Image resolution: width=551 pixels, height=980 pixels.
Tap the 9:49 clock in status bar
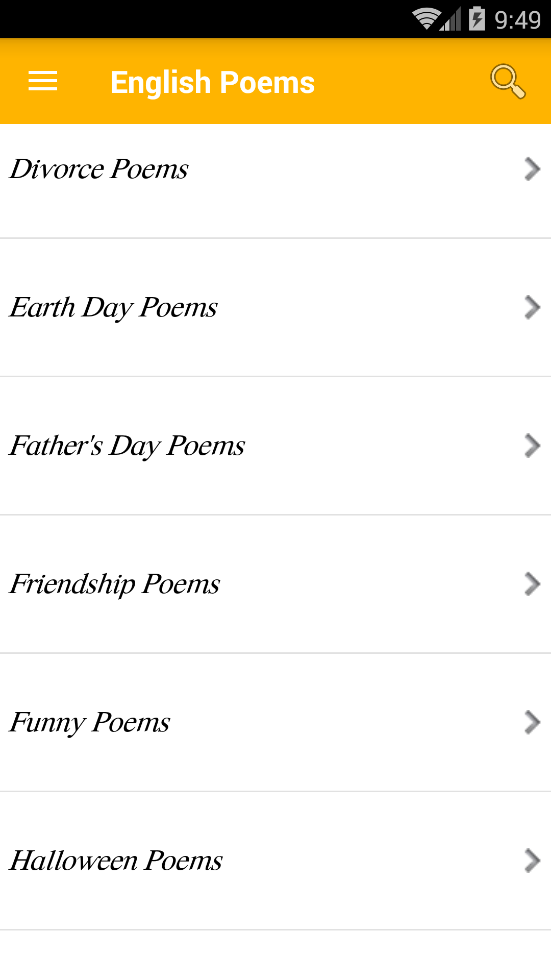click(x=517, y=20)
